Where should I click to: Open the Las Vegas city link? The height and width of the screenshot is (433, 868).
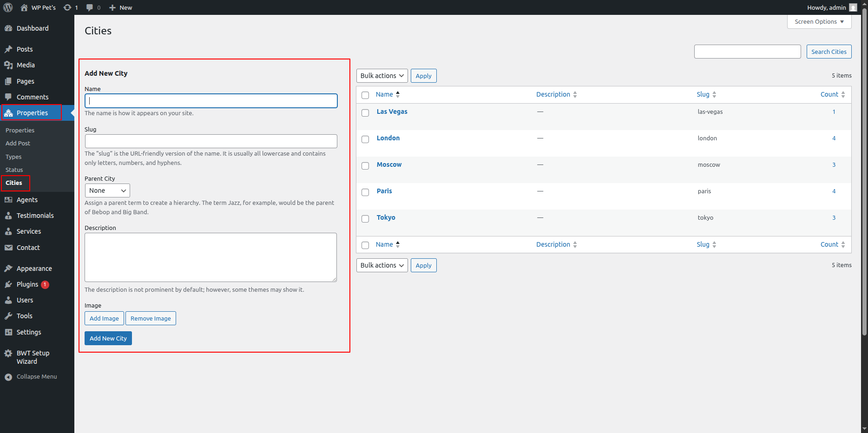pos(392,112)
